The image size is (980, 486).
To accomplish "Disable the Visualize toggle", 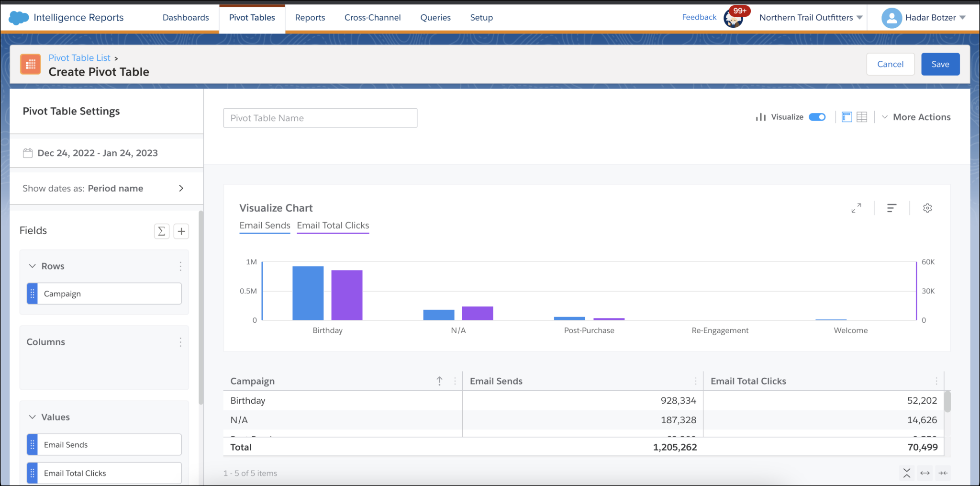I will pyautogui.click(x=817, y=116).
